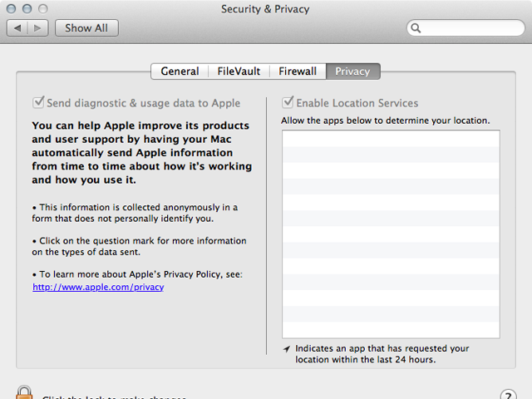The width and height of the screenshot is (532, 399).
Task: Click the window minimize button
Action: tap(27, 9)
